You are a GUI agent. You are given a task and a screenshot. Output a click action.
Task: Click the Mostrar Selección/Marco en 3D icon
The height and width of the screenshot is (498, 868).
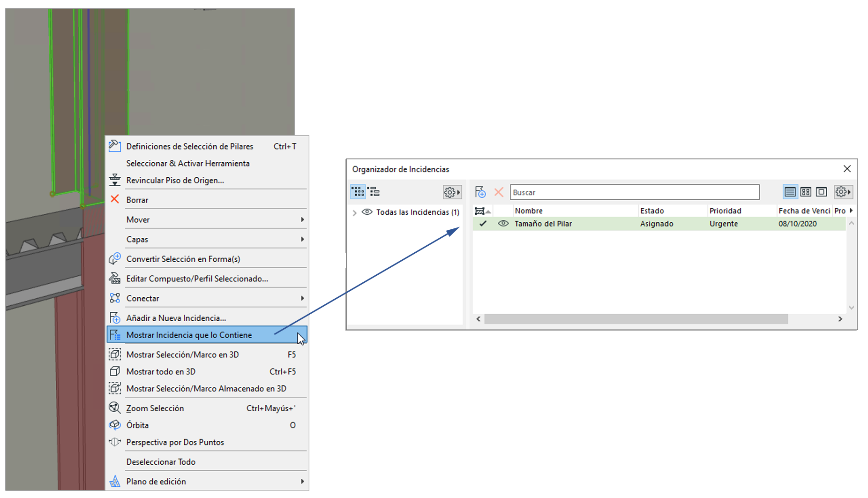[x=115, y=355]
